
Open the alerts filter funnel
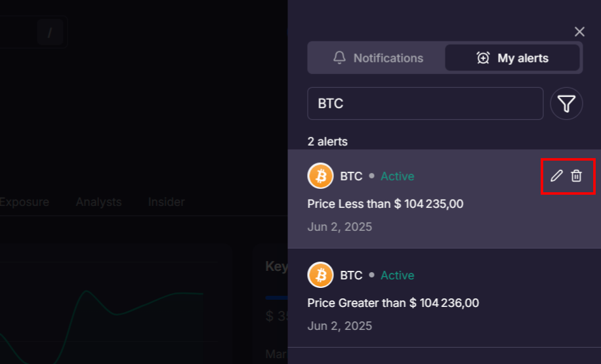click(566, 104)
